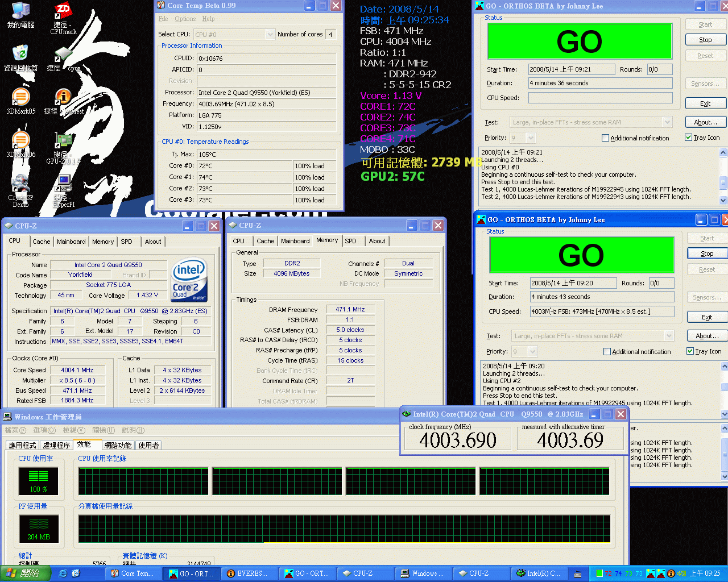Switch to the About tab in the right CPU-Z window
Image resolution: width=728 pixels, height=582 pixels.
[377, 241]
